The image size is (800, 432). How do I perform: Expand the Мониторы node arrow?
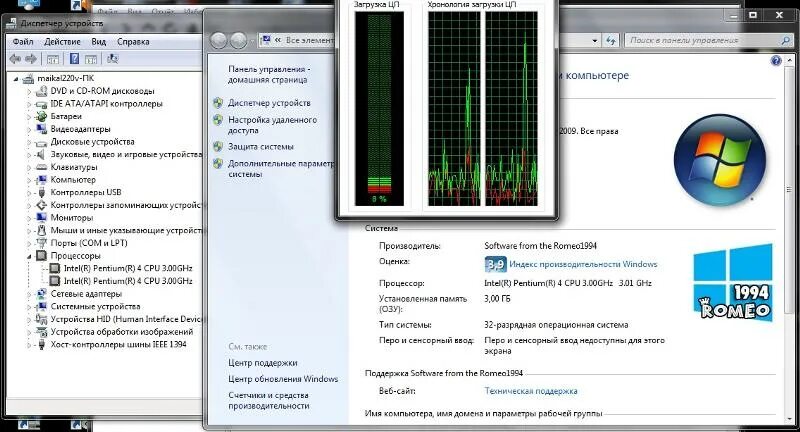coord(29,218)
